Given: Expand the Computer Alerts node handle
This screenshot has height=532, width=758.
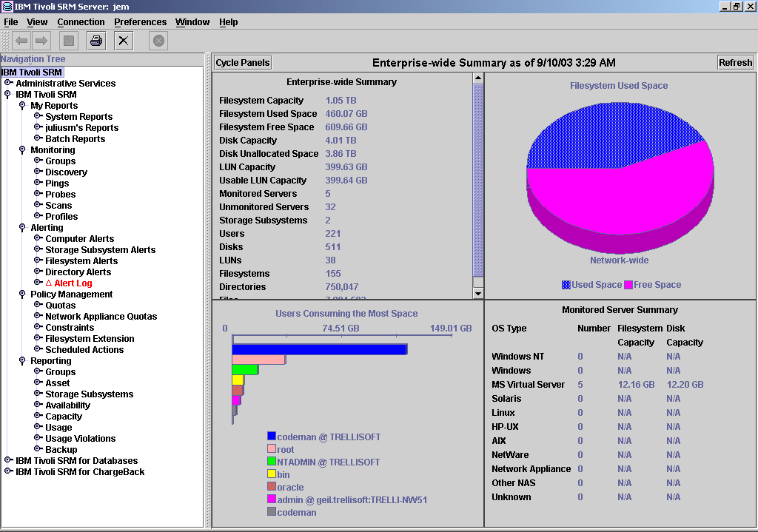Looking at the screenshot, I should tap(38, 238).
